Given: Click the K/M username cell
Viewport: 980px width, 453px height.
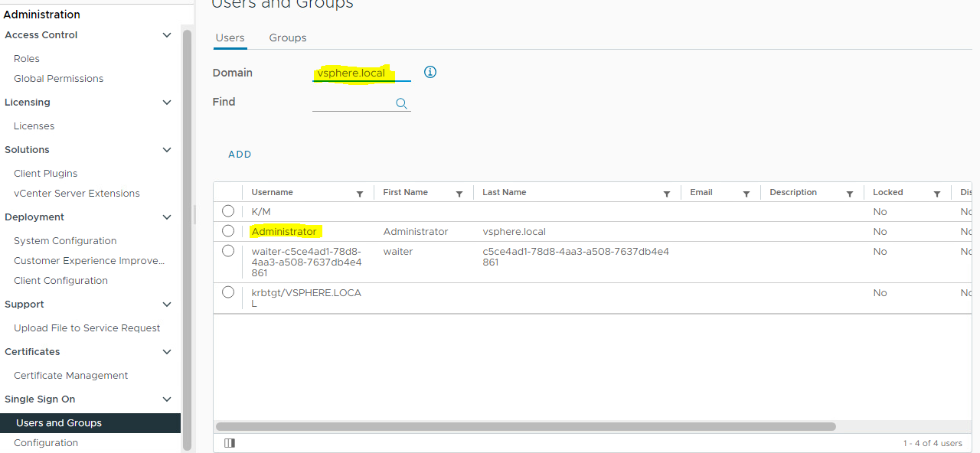Looking at the screenshot, I should coord(261,211).
